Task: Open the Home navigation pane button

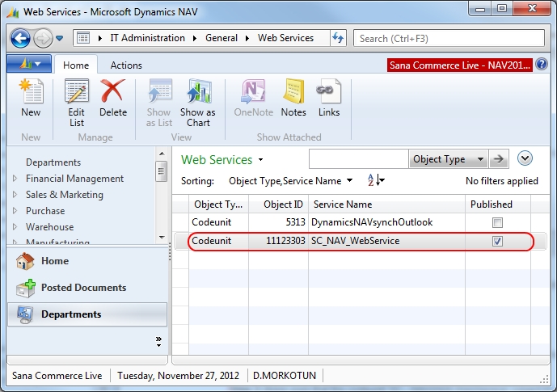Action: [87, 261]
